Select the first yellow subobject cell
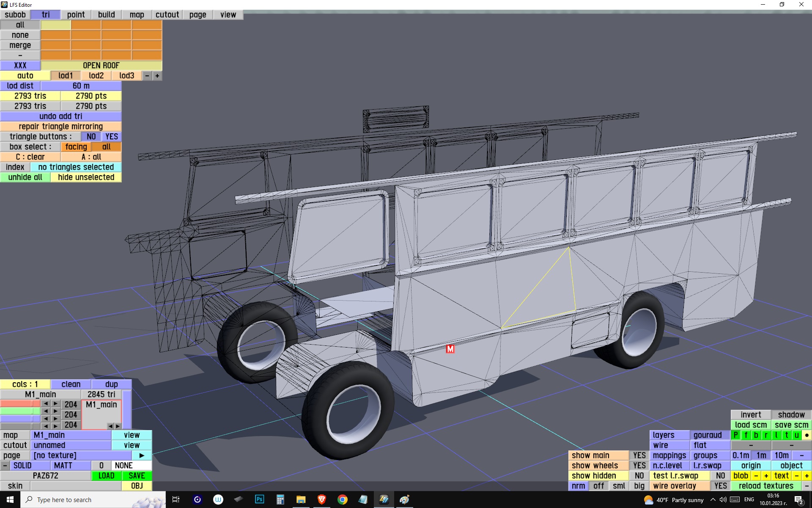Image resolution: width=812 pixels, height=508 pixels. click(55, 25)
